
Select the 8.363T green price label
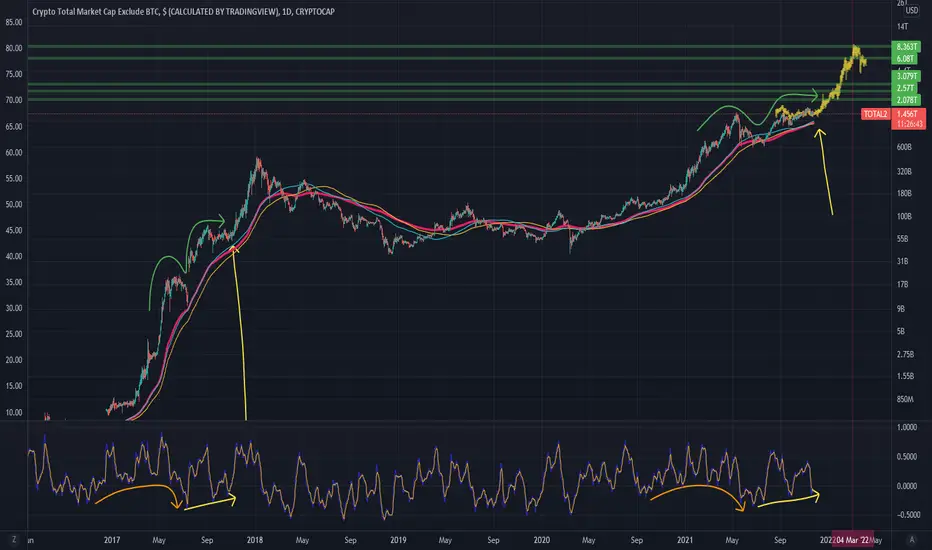click(906, 46)
